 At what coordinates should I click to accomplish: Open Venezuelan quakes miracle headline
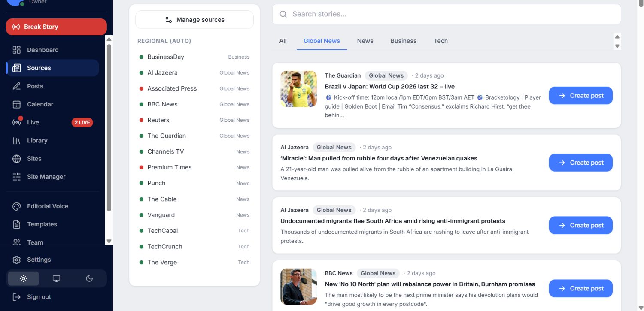379,158
